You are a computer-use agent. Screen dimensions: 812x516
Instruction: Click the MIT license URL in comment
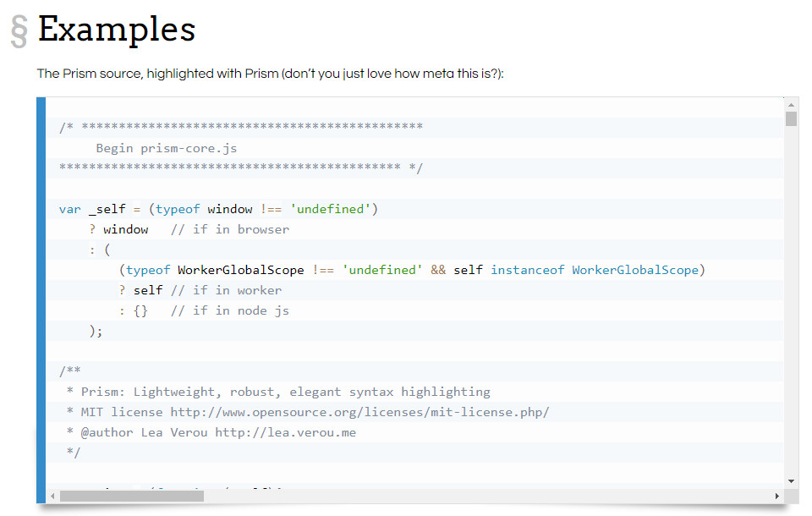click(359, 412)
